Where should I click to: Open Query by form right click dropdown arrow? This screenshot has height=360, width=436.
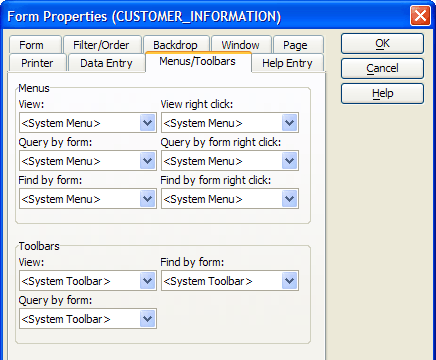289,161
